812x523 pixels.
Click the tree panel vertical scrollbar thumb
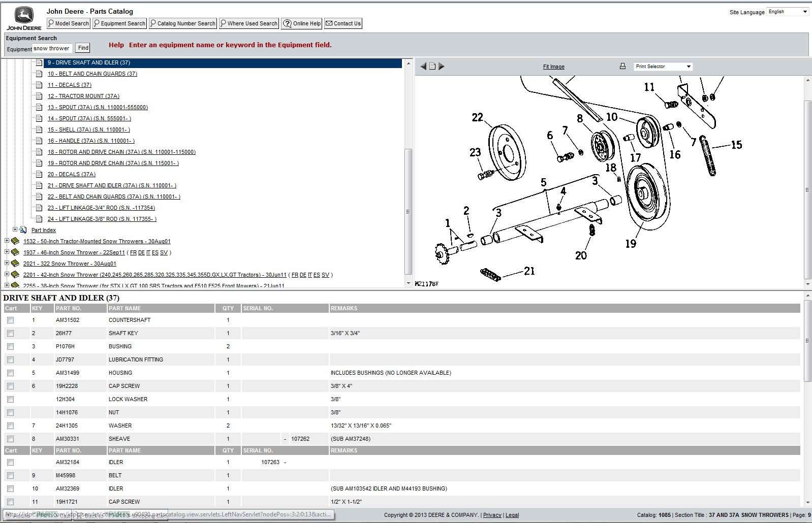click(408, 211)
